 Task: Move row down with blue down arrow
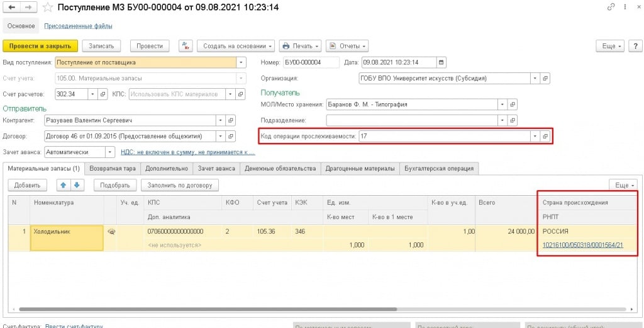point(77,185)
